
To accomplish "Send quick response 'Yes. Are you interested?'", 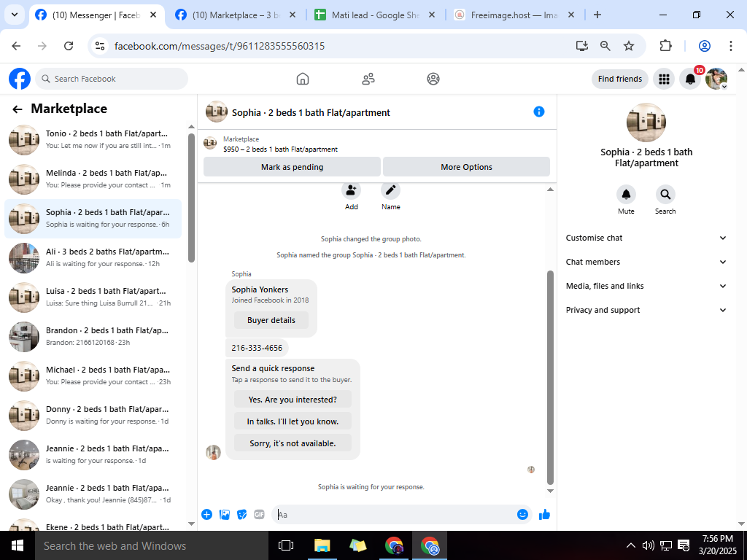I will [x=293, y=400].
